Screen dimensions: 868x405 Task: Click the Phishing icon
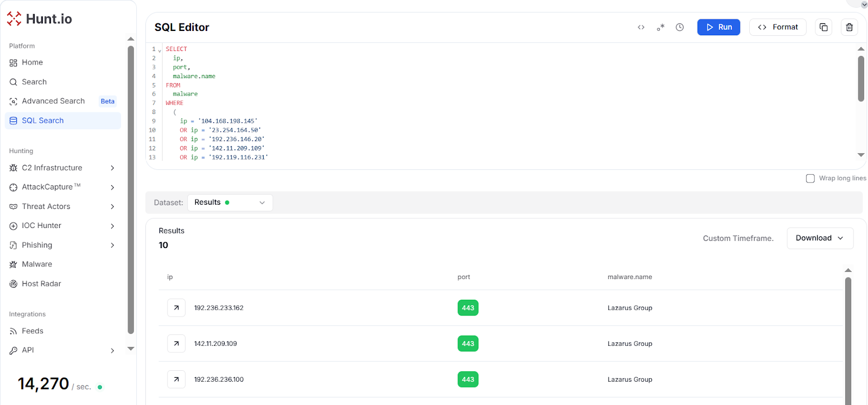pos(14,245)
